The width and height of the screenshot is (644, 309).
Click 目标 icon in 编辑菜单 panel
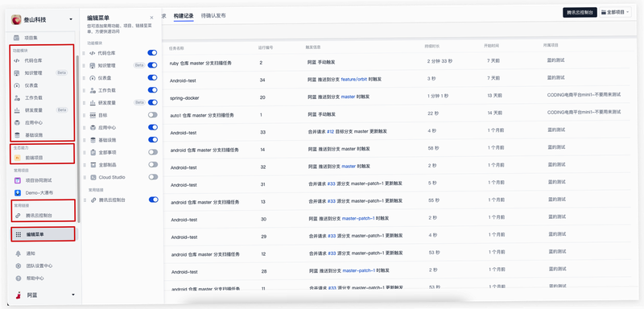click(93, 115)
